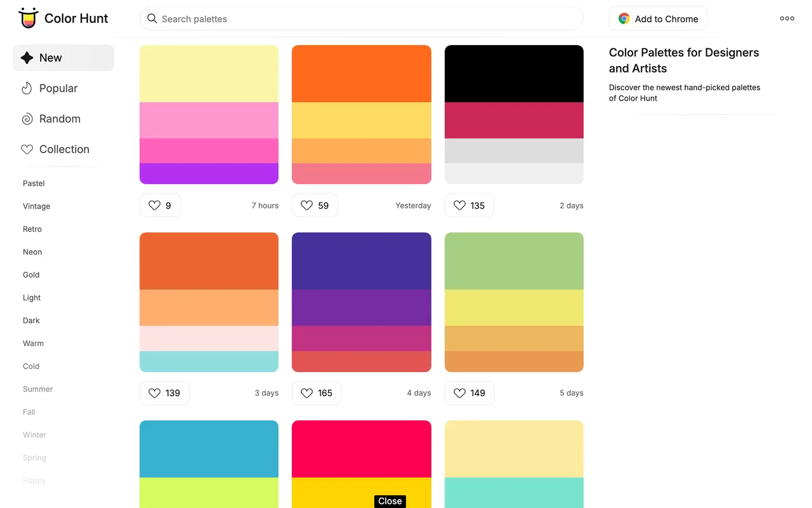Click the turquoise color in 139-likes palette
This screenshot has height=508, width=812.
click(209, 361)
